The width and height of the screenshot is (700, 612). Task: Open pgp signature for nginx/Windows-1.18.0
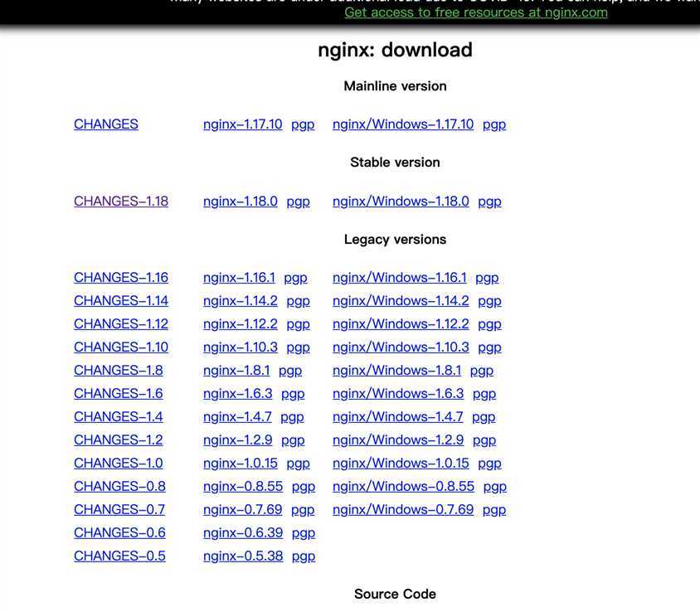pos(489,202)
